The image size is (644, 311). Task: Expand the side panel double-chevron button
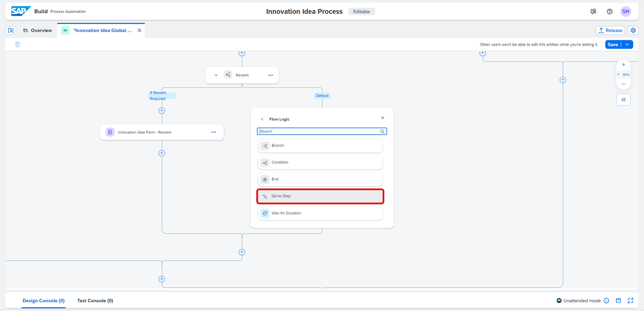tap(623, 100)
